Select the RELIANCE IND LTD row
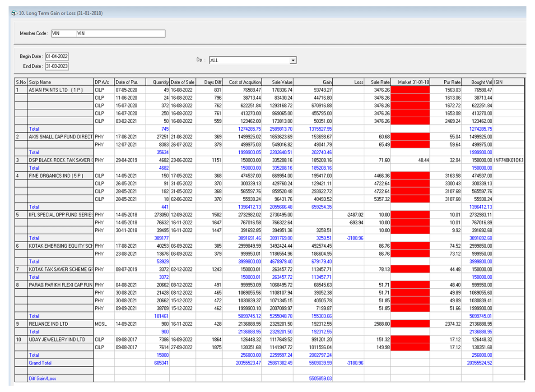Image resolution: width=535 pixels, height=392 pixels. click(x=270, y=324)
